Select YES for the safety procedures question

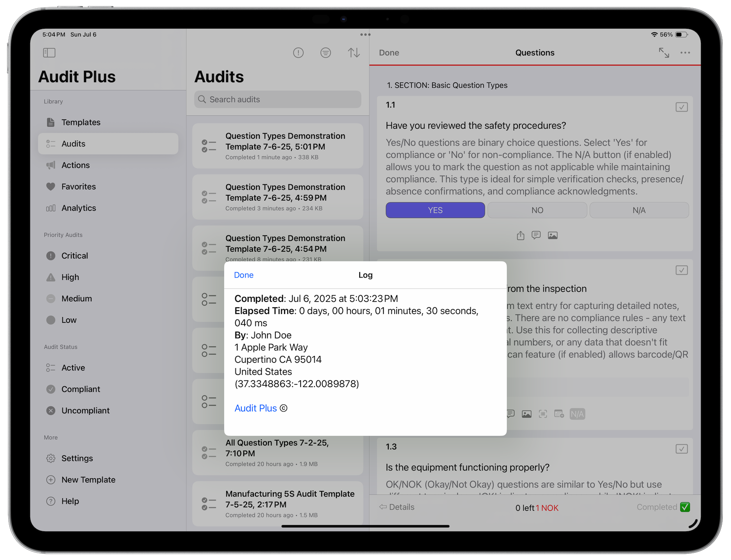click(x=435, y=210)
